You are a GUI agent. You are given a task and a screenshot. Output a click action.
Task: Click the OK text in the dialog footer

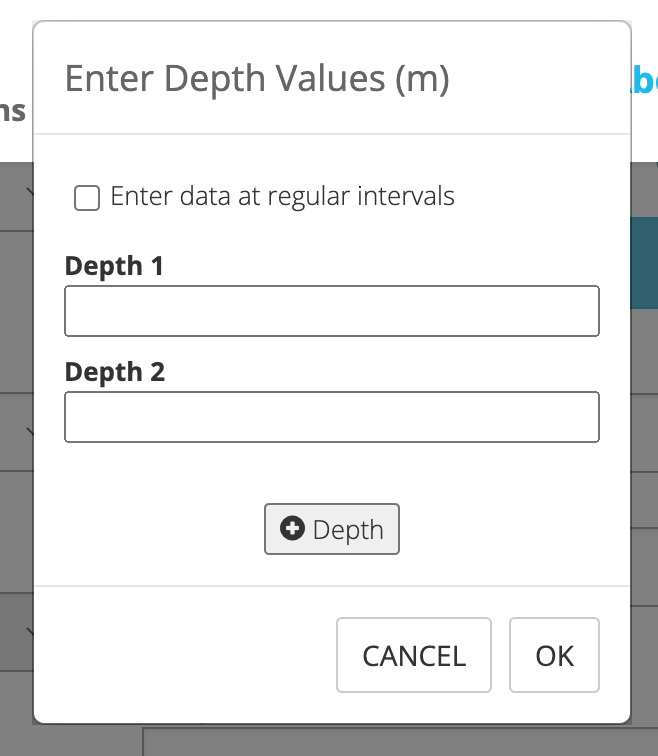tap(554, 655)
